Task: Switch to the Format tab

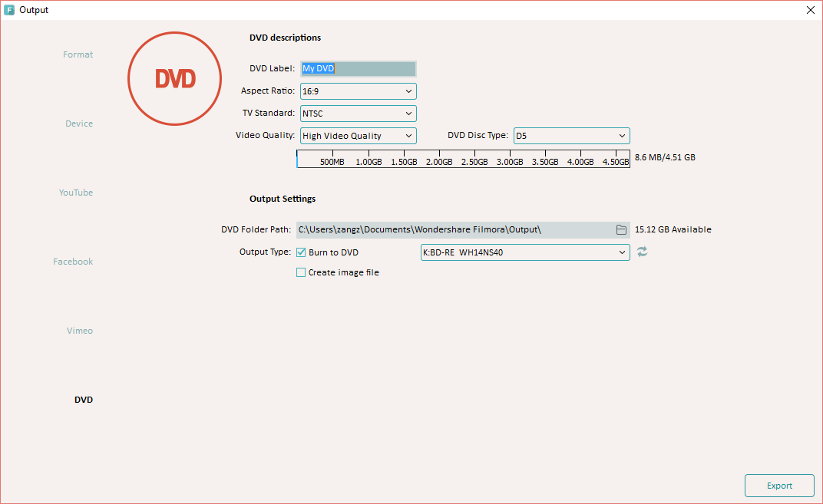Action: click(78, 54)
